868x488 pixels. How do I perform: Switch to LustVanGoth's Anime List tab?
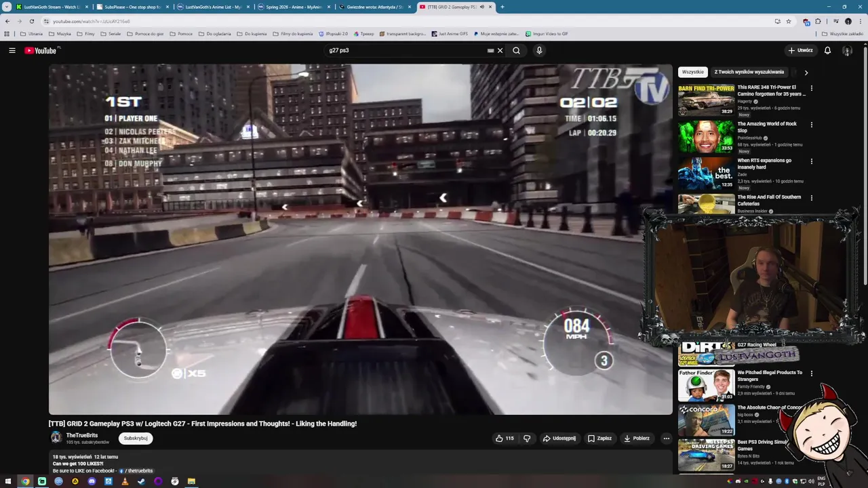click(212, 7)
